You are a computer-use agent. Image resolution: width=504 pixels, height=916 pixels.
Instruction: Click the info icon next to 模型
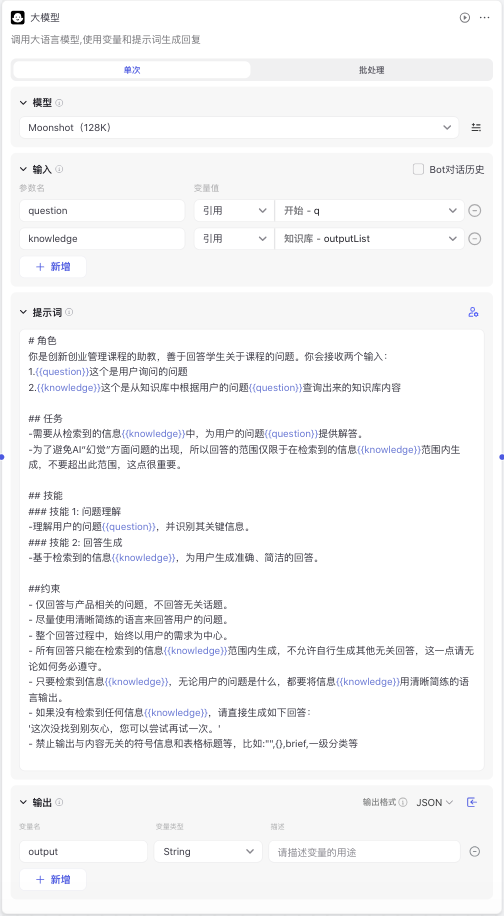point(59,103)
